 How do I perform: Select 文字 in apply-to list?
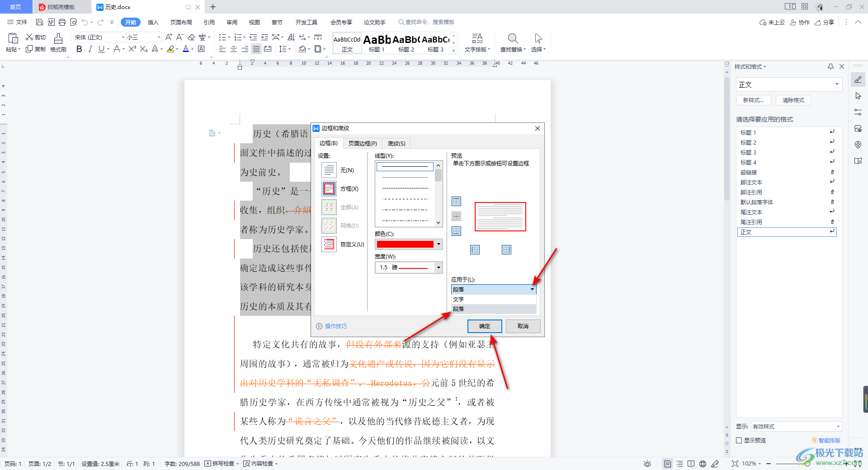494,299
